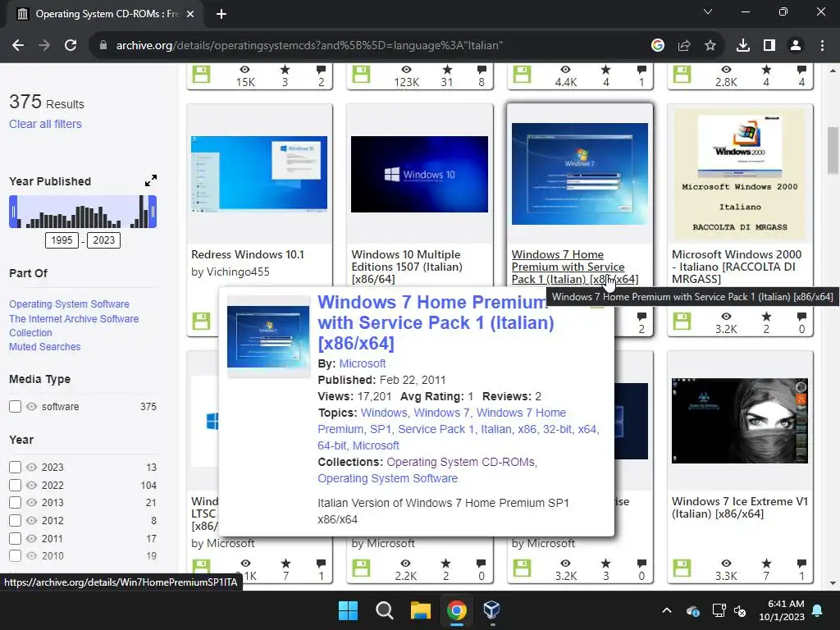View site security lock info
The width and height of the screenshot is (840, 630).
click(103, 46)
